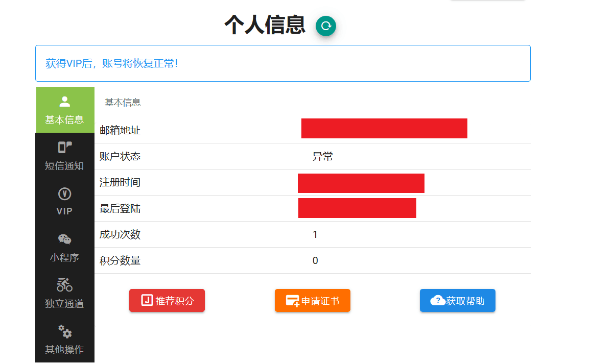The width and height of the screenshot is (590, 364).
Task: Click the gears icon for 其他操作
Action: (x=65, y=331)
